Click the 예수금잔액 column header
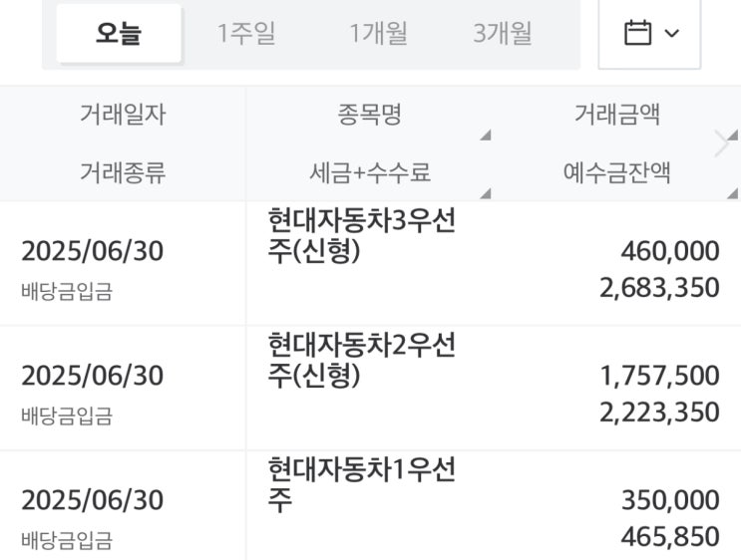This screenshot has height=560, width=741. coord(616,172)
